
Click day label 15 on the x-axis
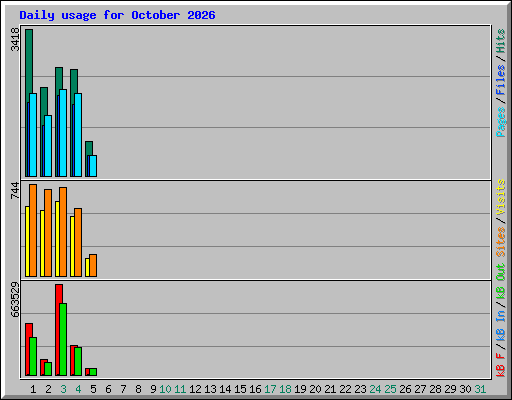pyautogui.click(x=240, y=389)
